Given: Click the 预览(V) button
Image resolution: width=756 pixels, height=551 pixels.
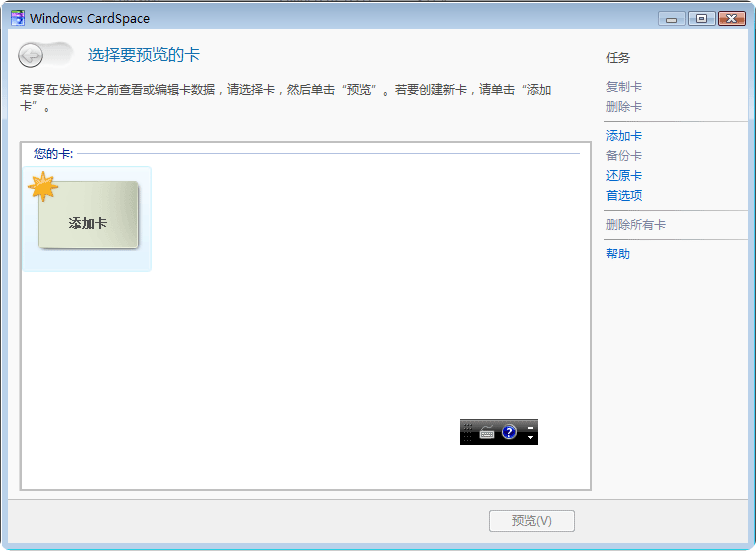Looking at the screenshot, I should [532, 521].
